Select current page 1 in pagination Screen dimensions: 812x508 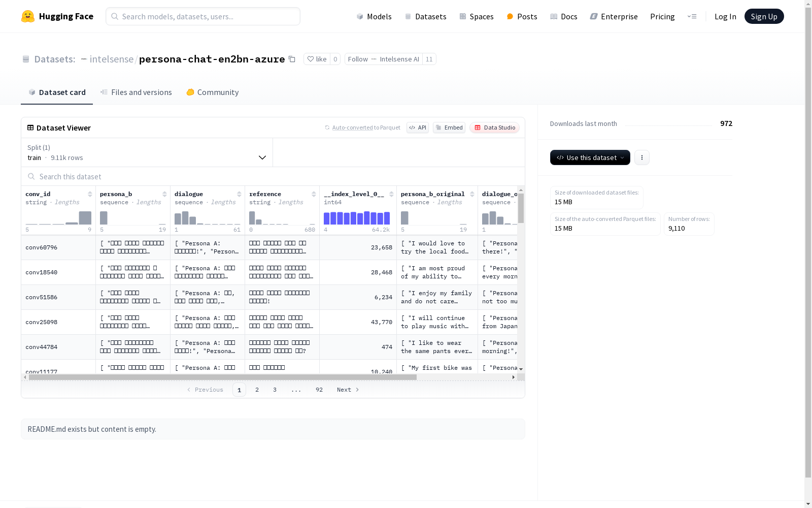pos(240,390)
